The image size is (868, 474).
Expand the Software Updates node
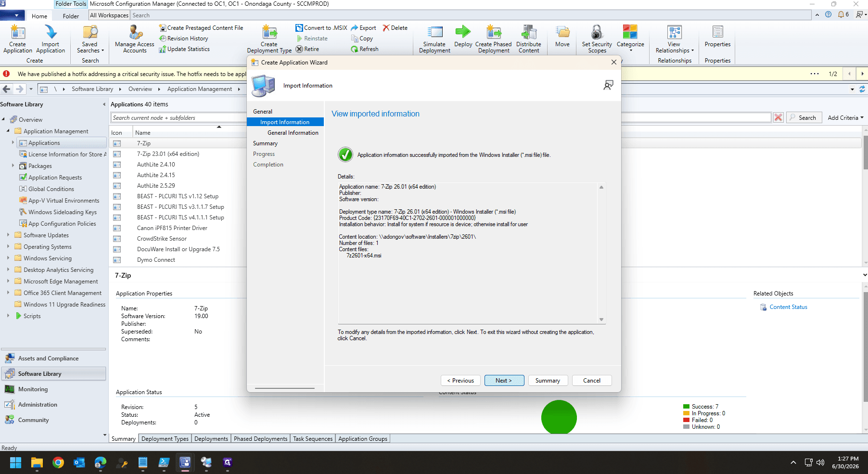pyautogui.click(x=8, y=235)
